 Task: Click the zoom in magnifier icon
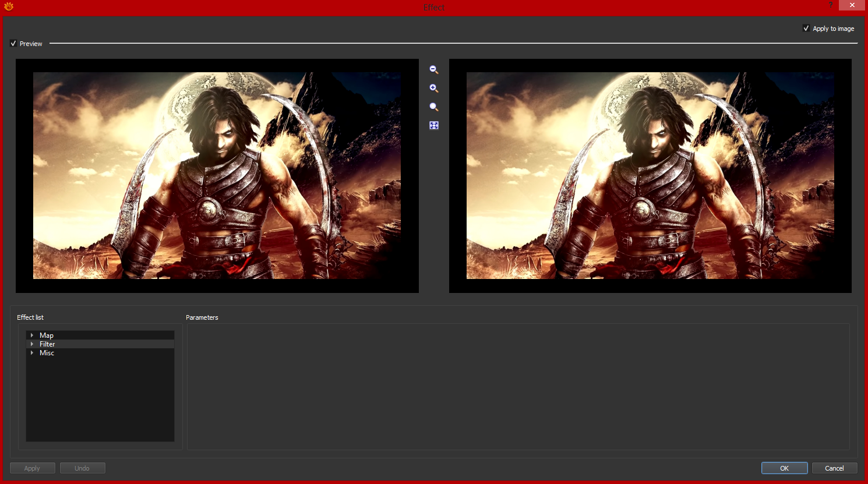(434, 89)
